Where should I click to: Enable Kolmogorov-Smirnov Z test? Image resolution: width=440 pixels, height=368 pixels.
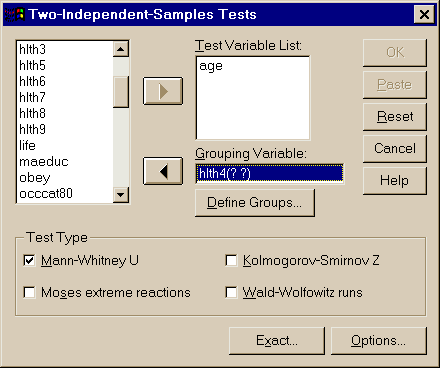point(231,260)
